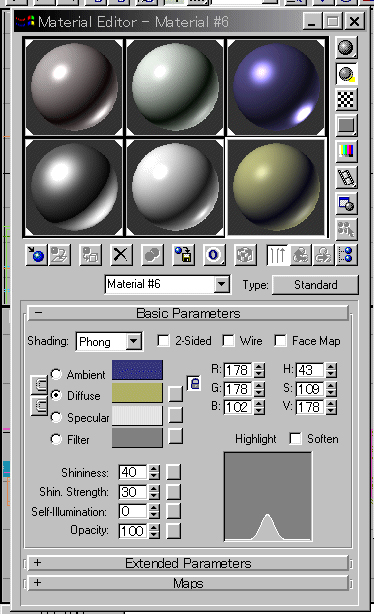Screen dimensions: 374x614
Task: Enable the Wire checkbox
Action: click(228, 341)
